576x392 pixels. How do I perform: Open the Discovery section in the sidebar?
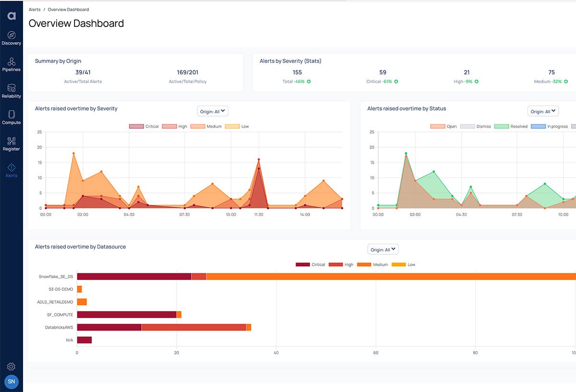12,36
